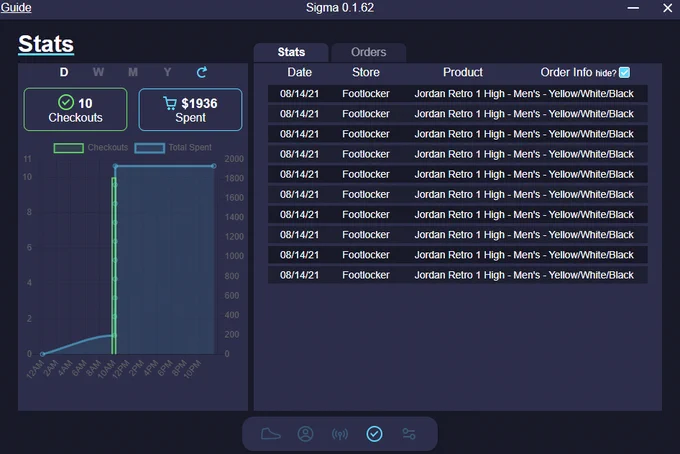The width and height of the screenshot is (680, 454).
Task: Click the cart icon in Spent card
Action: [x=170, y=103]
